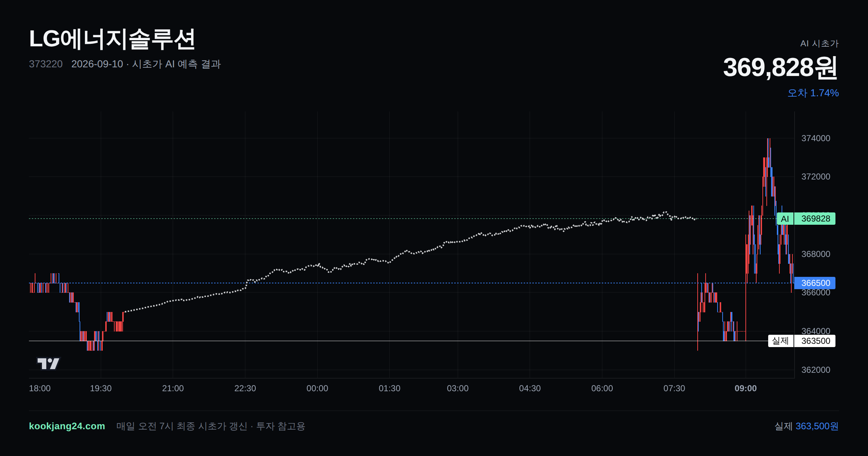Click the white 실제 tag on the chart
Viewport: 868px width, 456px height.
tap(781, 341)
